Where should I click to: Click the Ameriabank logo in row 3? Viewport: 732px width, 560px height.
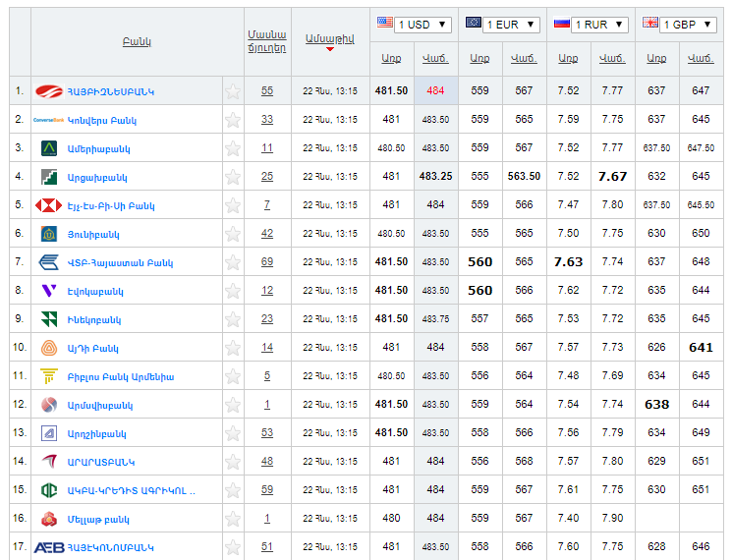[49, 148]
